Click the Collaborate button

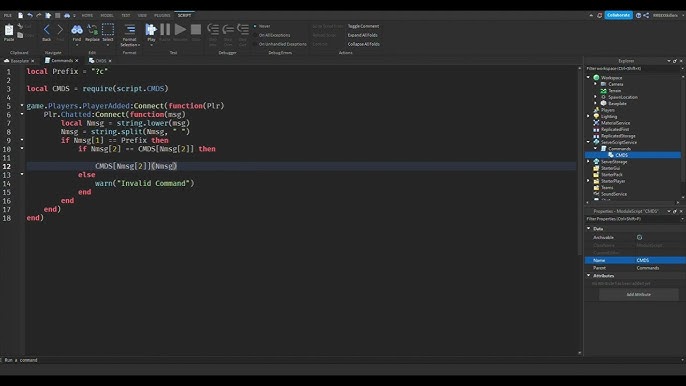[x=618, y=15]
